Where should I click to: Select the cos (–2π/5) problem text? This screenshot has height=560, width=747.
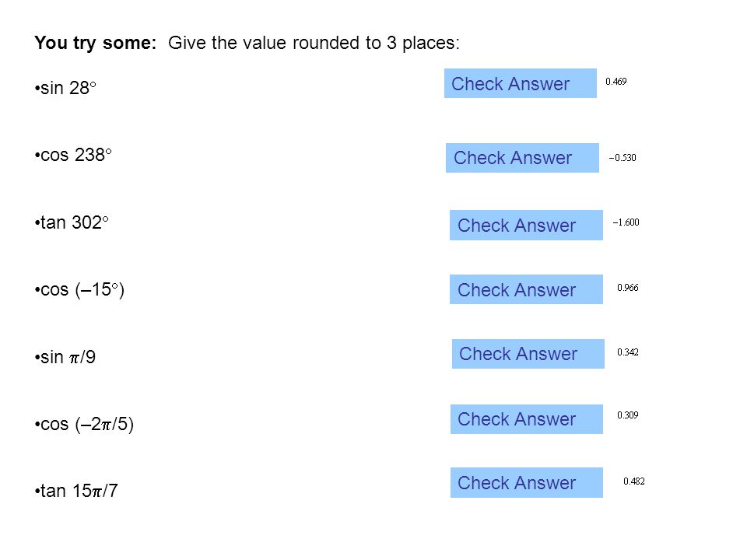coord(84,424)
